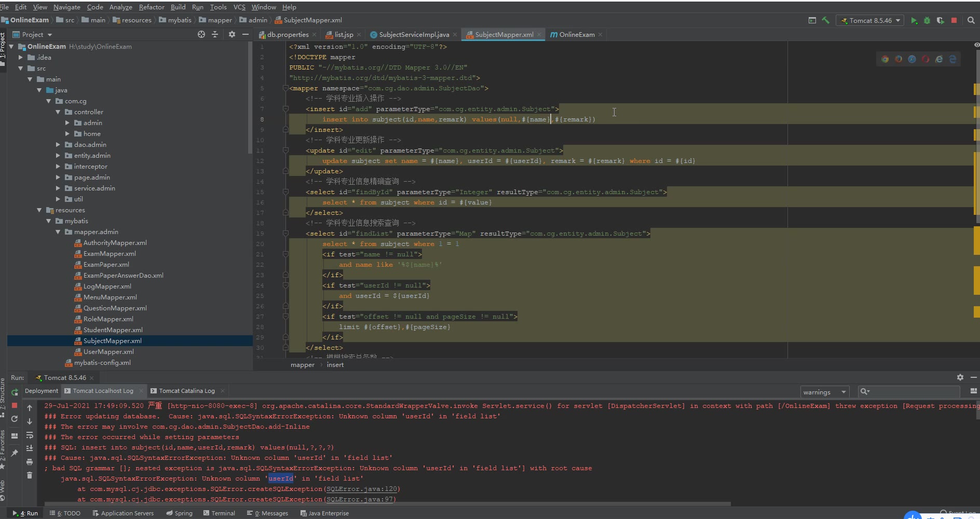Toggle soft-wrap in the Run console
980x519 pixels.
pos(30,435)
